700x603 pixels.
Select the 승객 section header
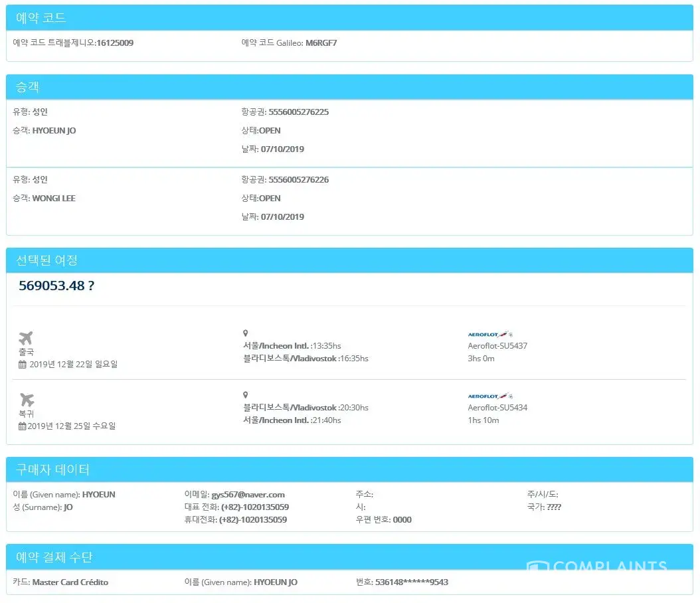pyautogui.click(x=28, y=87)
